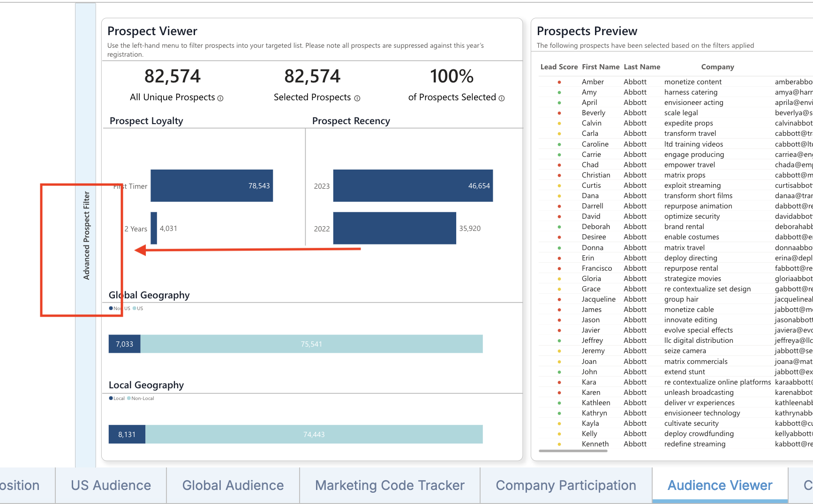
Task: Click info icon beside of Prospects Selected
Action: tap(502, 98)
